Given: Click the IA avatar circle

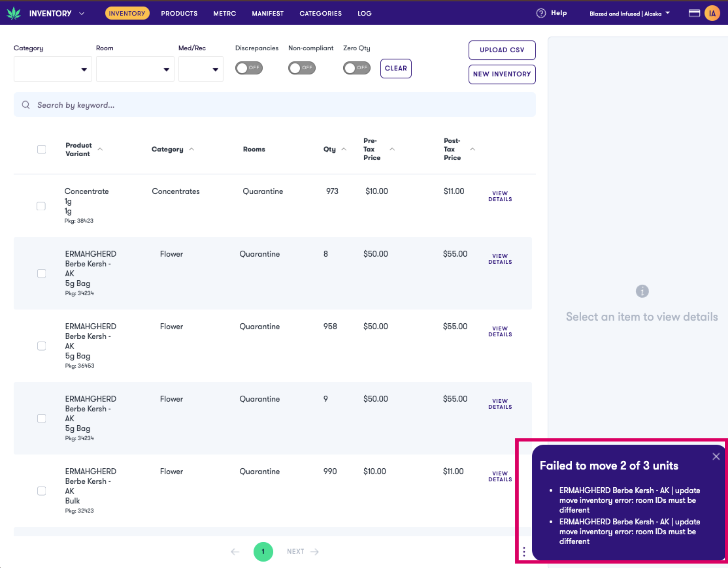Looking at the screenshot, I should tap(712, 14).
